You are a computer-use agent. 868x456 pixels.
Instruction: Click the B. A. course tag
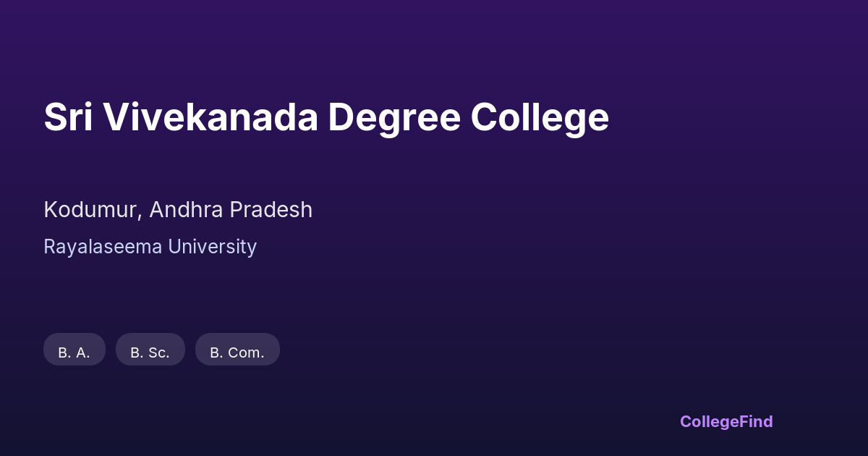click(74, 350)
